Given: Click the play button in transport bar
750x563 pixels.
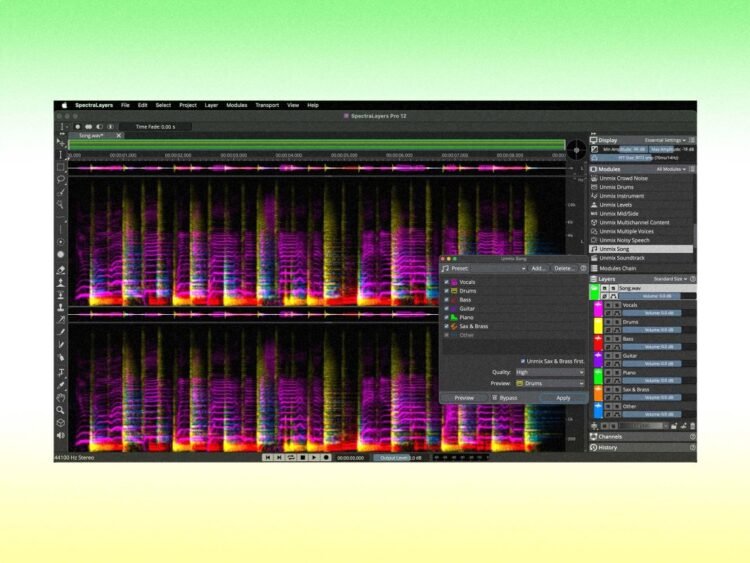Looking at the screenshot, I should 314,457.
